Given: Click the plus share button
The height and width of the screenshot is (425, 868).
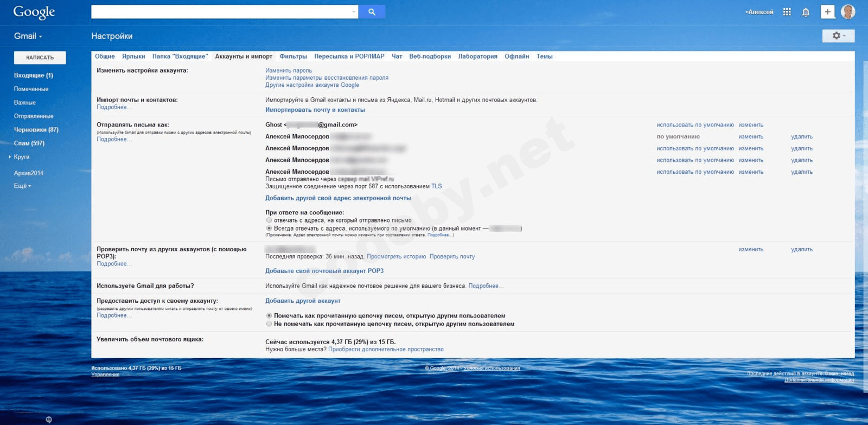Looking at the screenshot, I should (827, 12).
